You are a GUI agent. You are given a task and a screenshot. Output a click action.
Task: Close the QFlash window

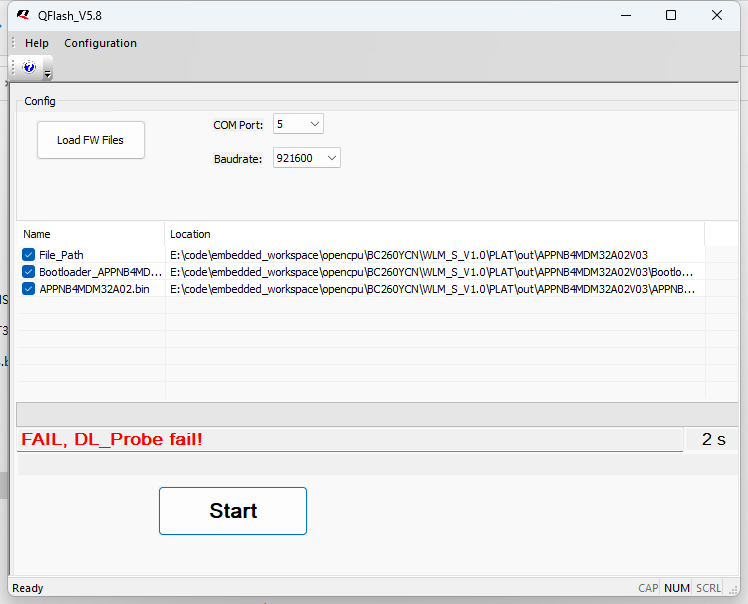tap(717, 15)
